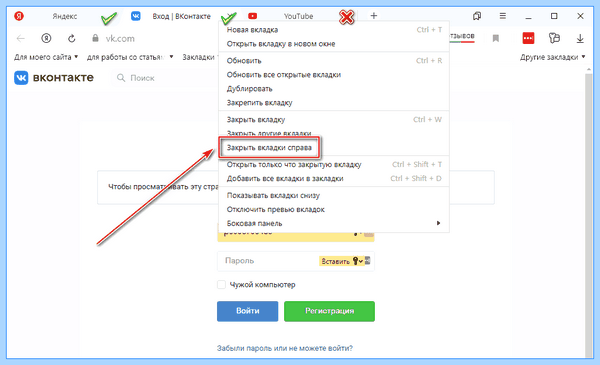Click the green Регистрация button
600x365 pixels.
point(329,311)
